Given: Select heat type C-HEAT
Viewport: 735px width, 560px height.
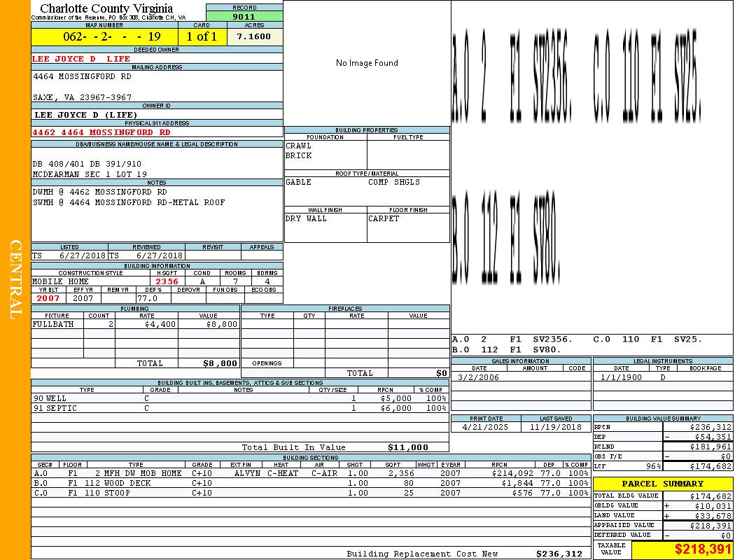Looking at the screenshot, I should (x=283, y=474).
